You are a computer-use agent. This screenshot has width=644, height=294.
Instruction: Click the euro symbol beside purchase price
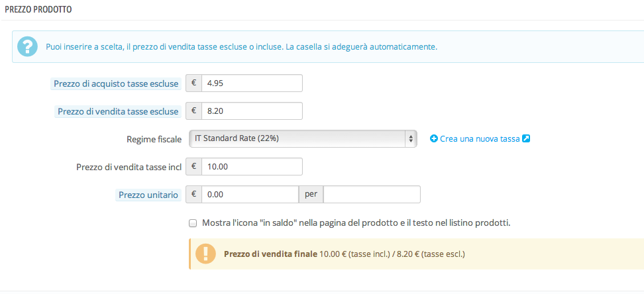(x=194, y=83)
